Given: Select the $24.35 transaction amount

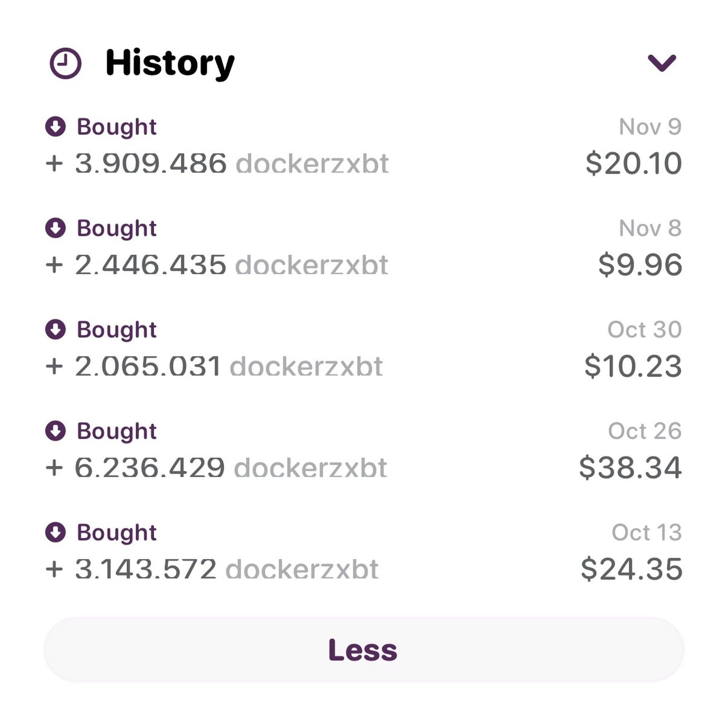Looking at the screenshot, I should pos(631,569).
